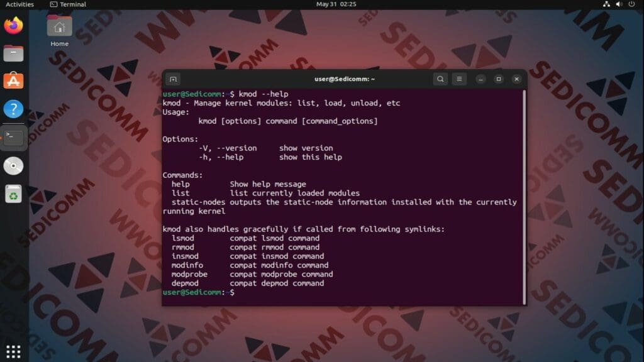The image size is (644, 362).
Task: Click the terminal vertical scrollbar
Action: click(524, 197)
